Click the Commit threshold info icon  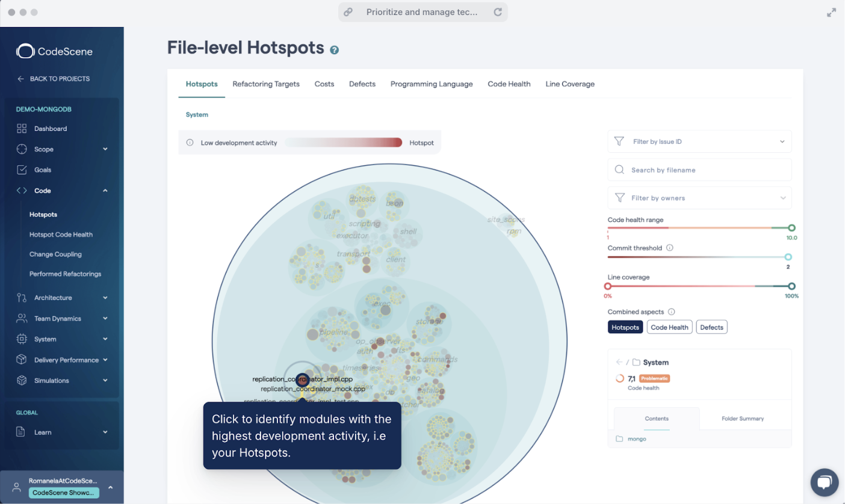[670, 248]
